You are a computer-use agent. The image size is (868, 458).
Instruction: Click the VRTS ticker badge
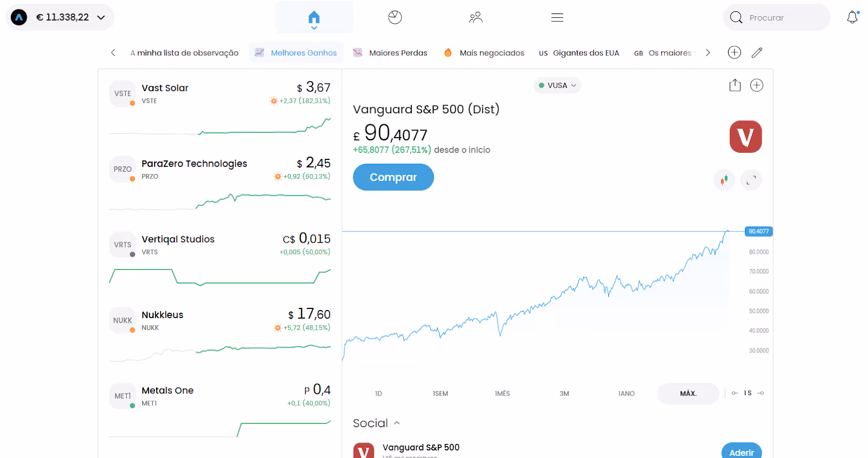pos(123,244)
